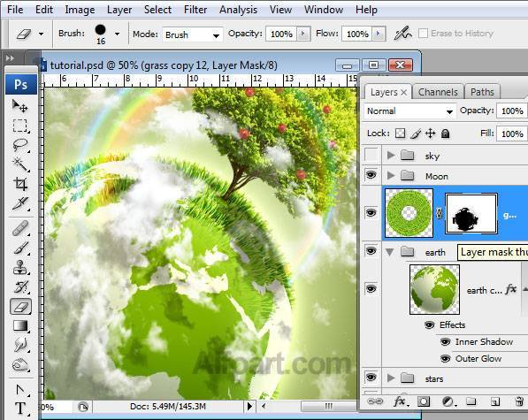Select the Rectangular Marquee tool
Image resolution: width=528 pixels, height=420 pixels.
(x=19, y=126)
